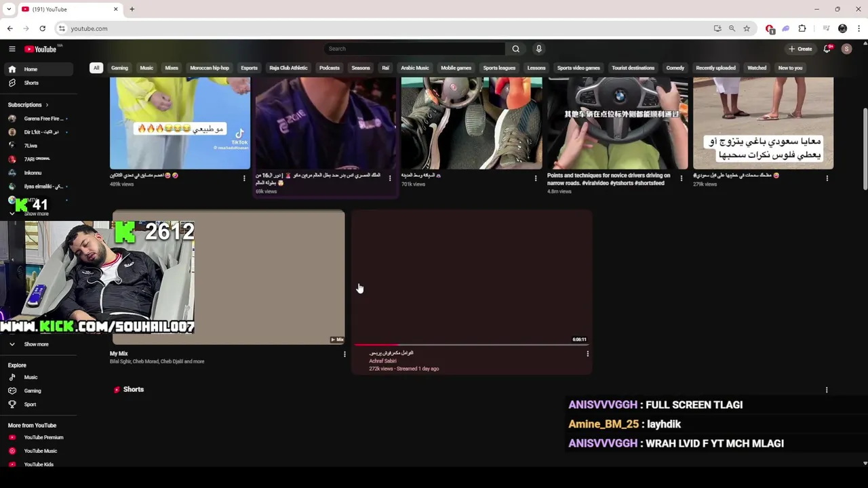Open the Inkonnu channel subscription
This screenshot has width=868, height=488.
pyautogui.click(x=39, y=173)
